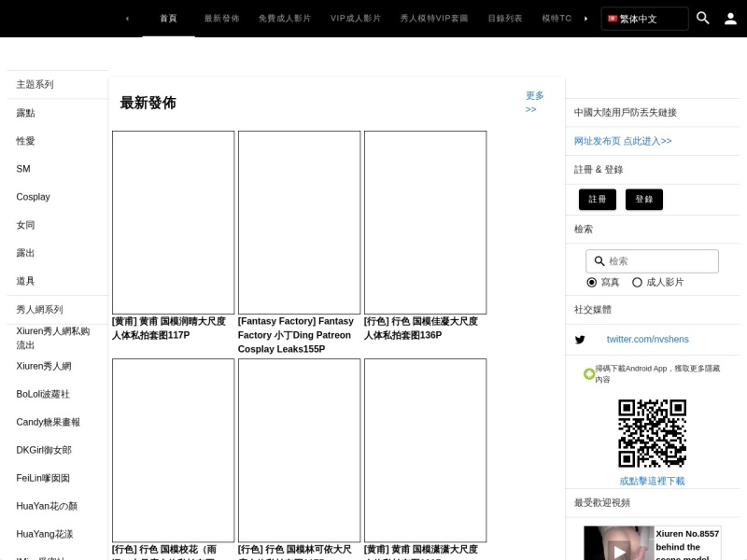
Task: Click the QR code image
Action: [652, 433]
